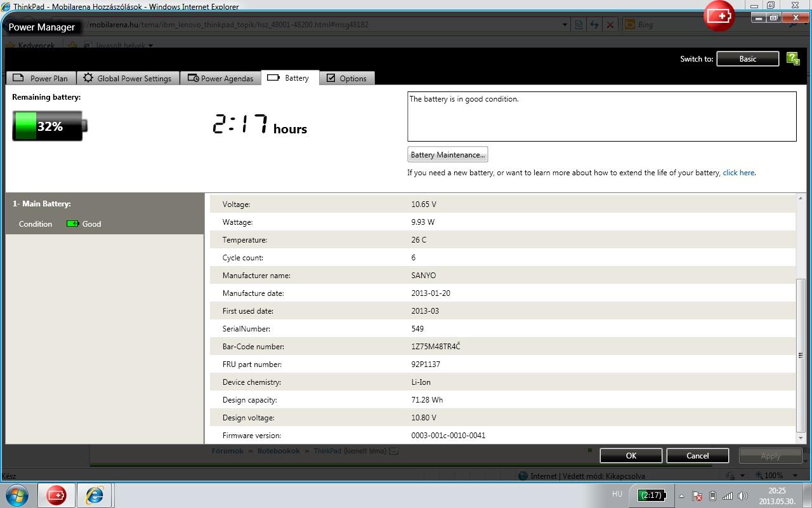812x508 pixels.
Task: Follow the 'click here' battery link
Action: (738, 173)
